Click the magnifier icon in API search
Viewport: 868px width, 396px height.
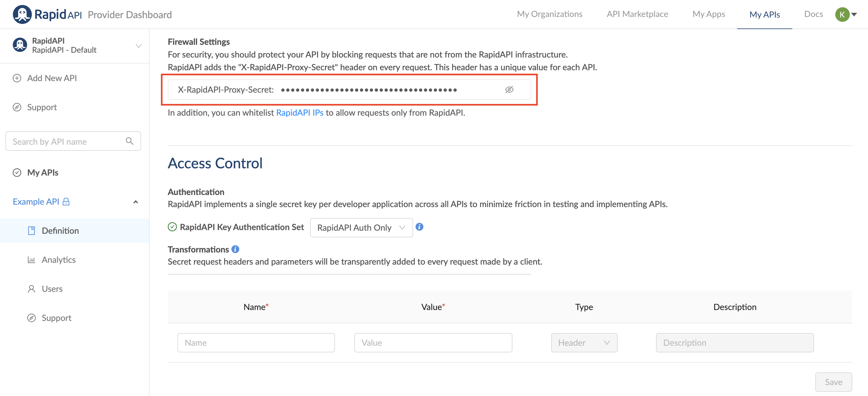click(129, 141)
